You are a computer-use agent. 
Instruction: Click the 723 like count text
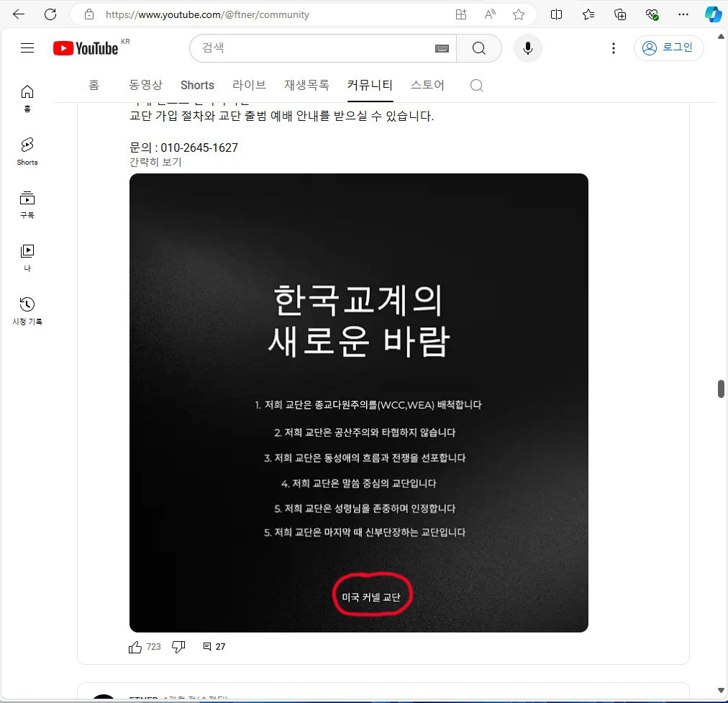click(154, 646)
